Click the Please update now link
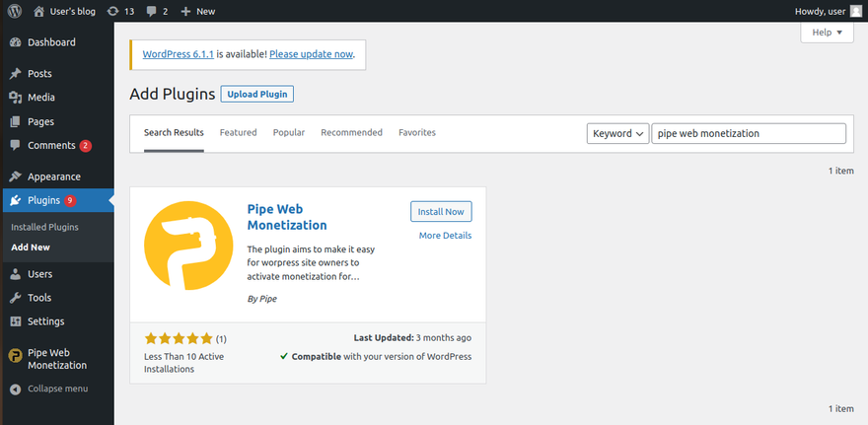This screenshot has height=425, width=868. (x=311, y=54)
